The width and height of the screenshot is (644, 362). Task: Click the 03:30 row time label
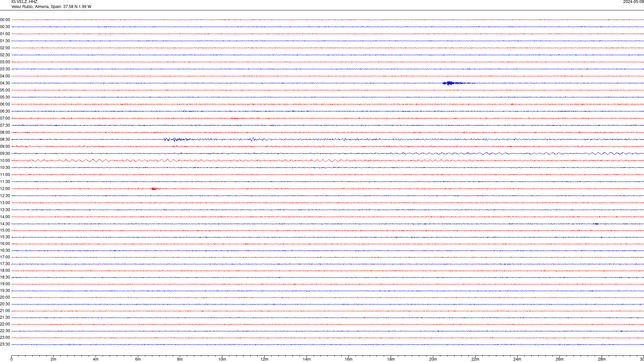click(5, 69)
